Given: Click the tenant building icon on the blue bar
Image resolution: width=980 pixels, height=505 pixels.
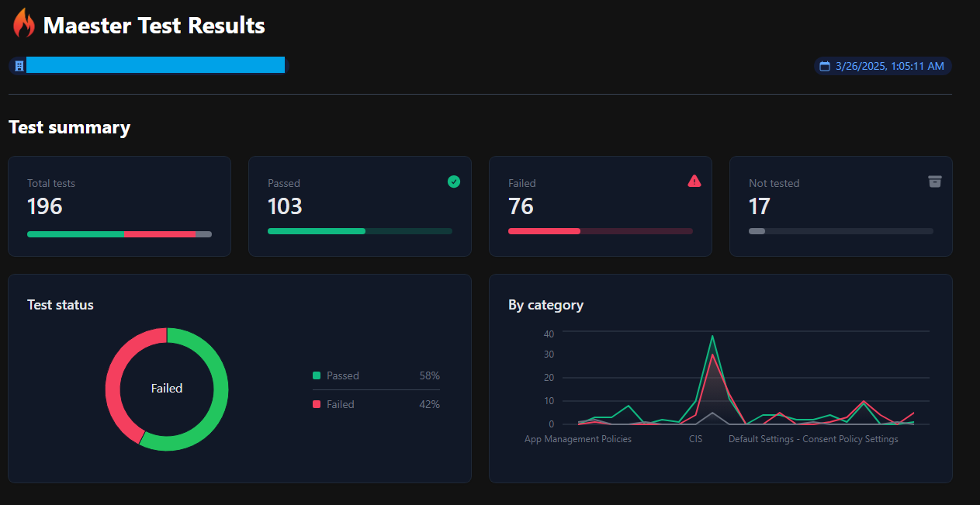Looking at the screenshot, I should click(17, 65).
